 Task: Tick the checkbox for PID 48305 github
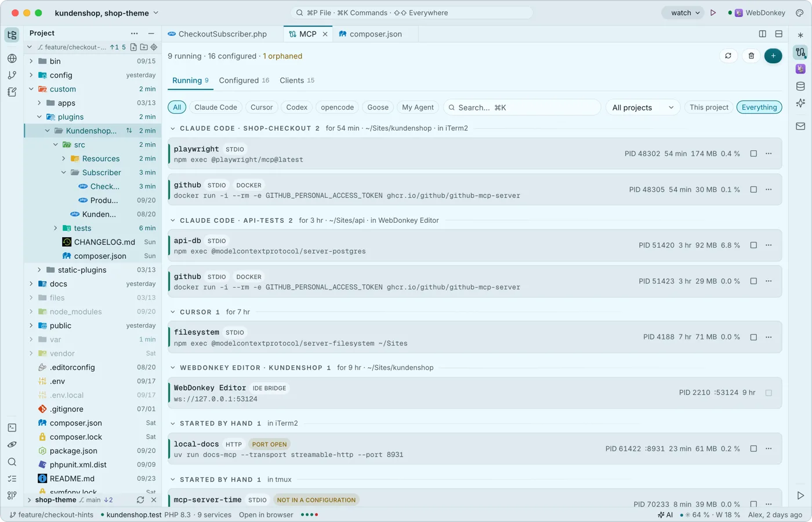click(753, 190)
